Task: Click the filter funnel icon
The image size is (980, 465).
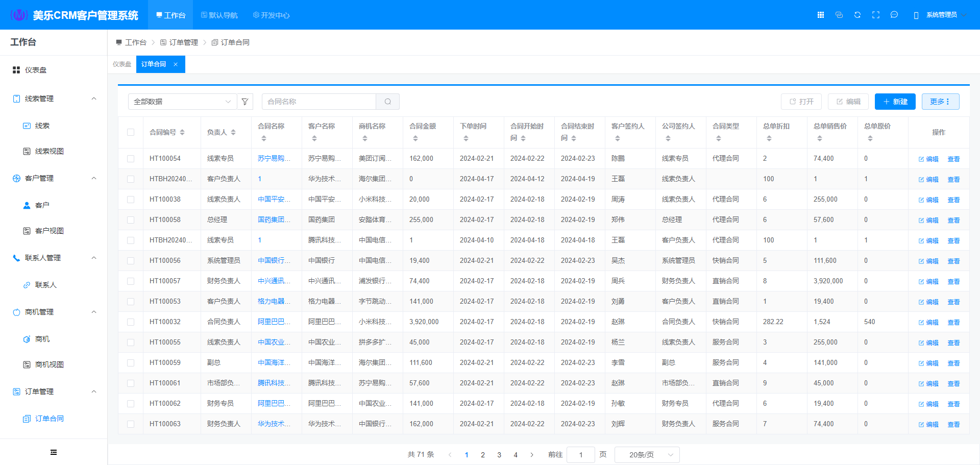Action: [x=245, y=102]
